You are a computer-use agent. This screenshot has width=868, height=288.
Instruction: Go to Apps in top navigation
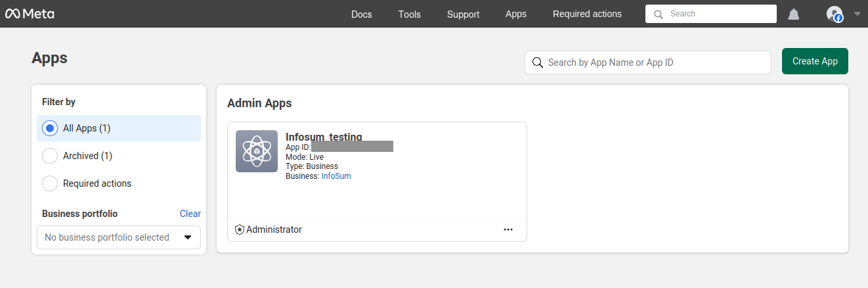(516, 14)
